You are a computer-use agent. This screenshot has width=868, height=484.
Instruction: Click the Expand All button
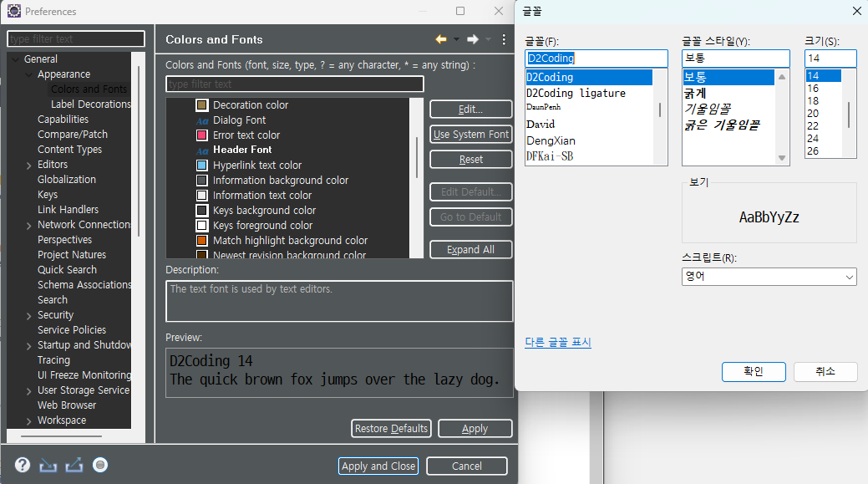point(471,250)
